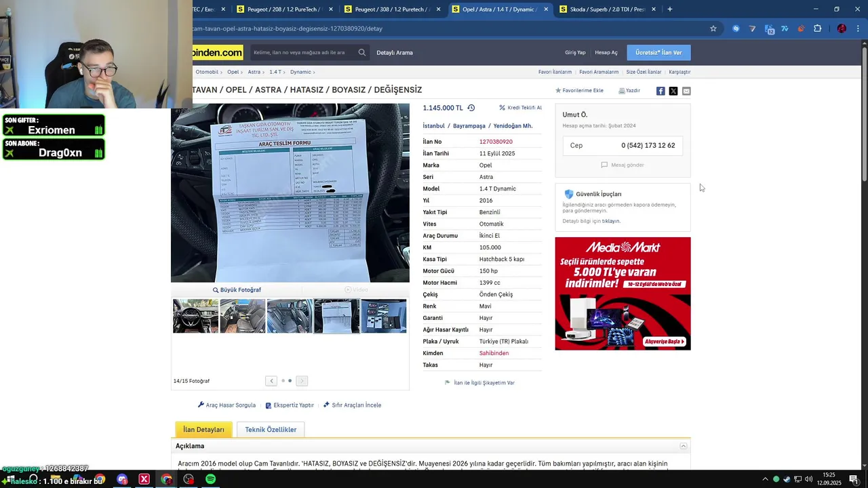Go to previous photo thumbnails page
This screenshot has height=488, width=868.
pos(271,381)
